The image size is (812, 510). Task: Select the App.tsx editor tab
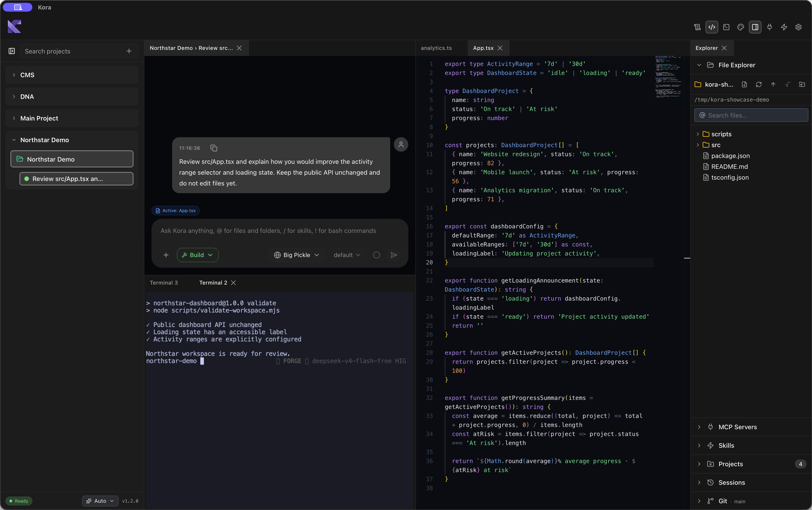click(x=483, y=48)
